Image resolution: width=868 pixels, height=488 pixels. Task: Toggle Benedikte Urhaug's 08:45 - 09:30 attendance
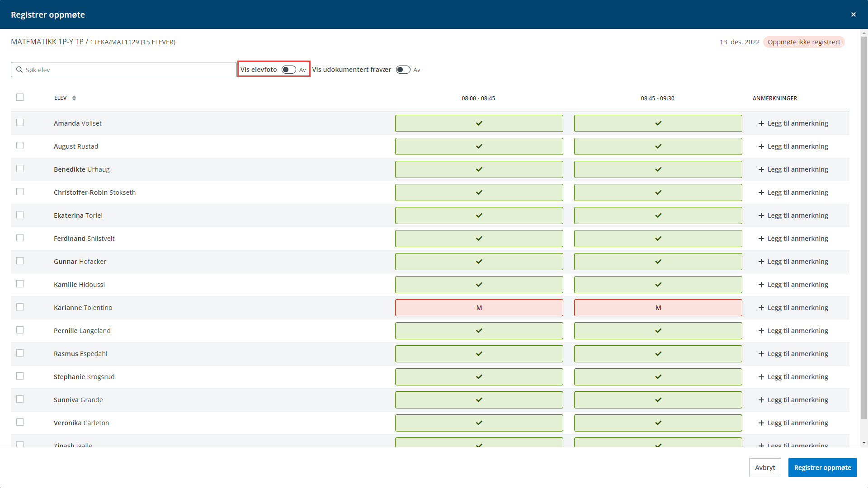(x=658, y=169)
